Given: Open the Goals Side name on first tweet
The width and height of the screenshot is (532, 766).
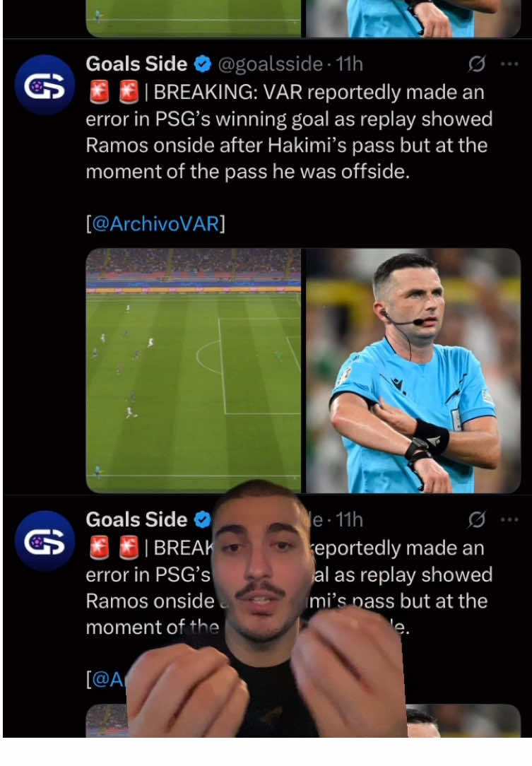Looking at the screenshot, I should pyautogui.click(x=136, y=64).
